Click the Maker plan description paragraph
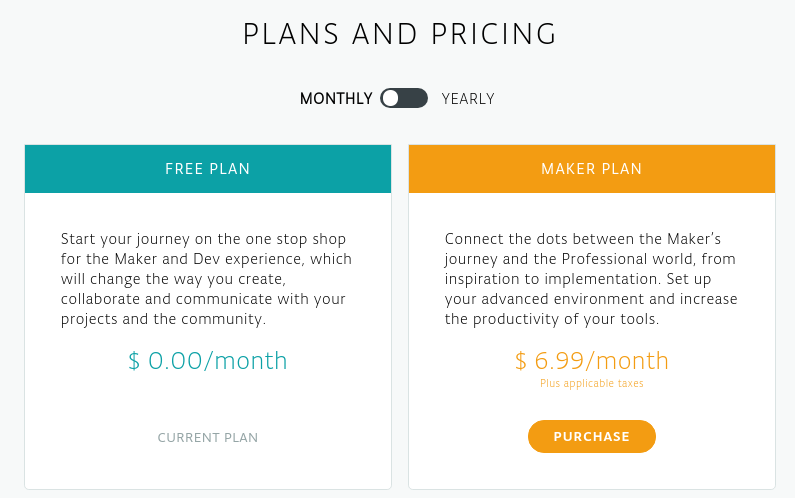This screenshot has width=795, height=498. click(x=592, y=279)
